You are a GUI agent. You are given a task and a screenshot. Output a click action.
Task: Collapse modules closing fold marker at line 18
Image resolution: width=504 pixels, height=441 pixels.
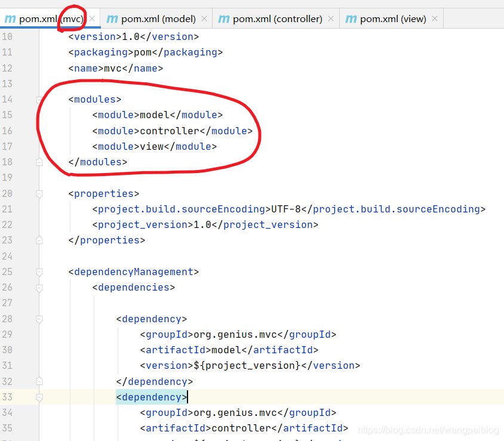(x=39, y=162)
